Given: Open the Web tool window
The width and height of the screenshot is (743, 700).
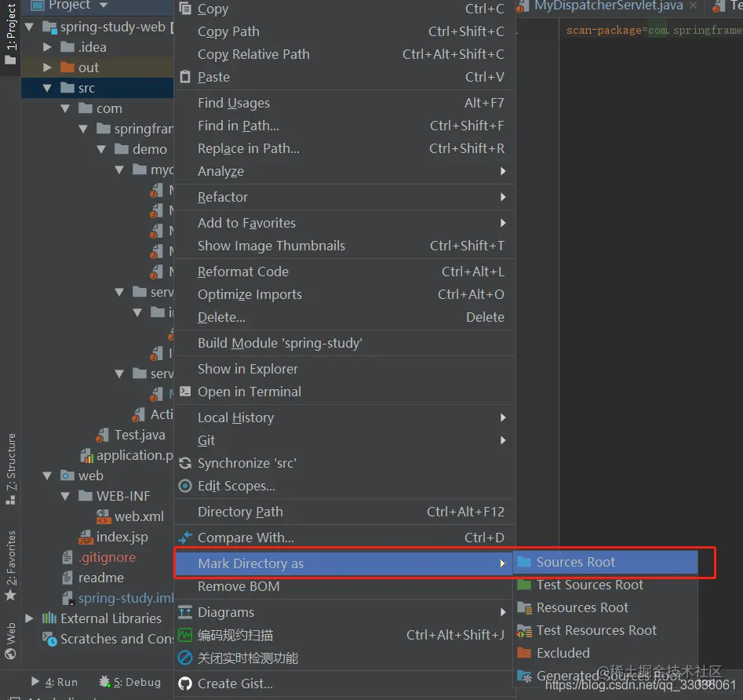Looking at the screenshot, I should [x=10, y=641].
